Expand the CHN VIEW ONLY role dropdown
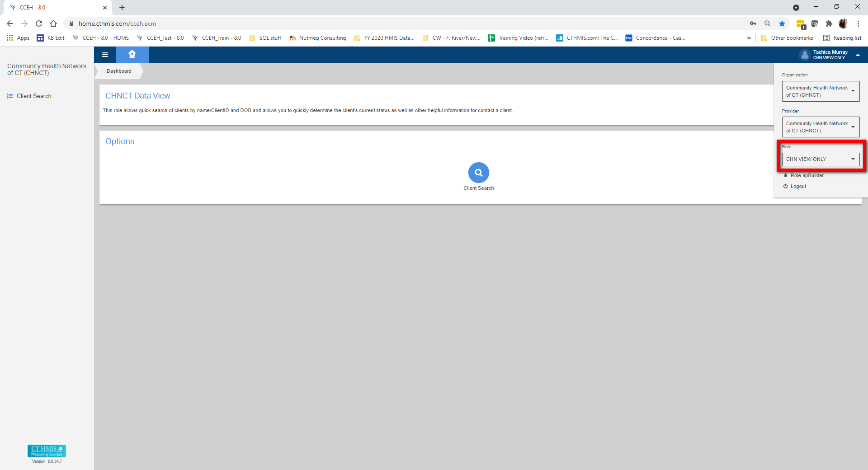This screenshot has width=868, height=470. pos(820,159)
